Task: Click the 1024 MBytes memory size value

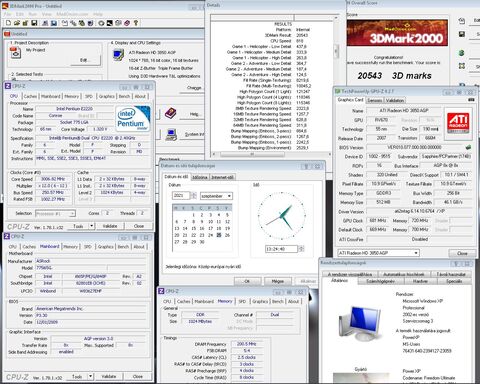Action: 200,321
